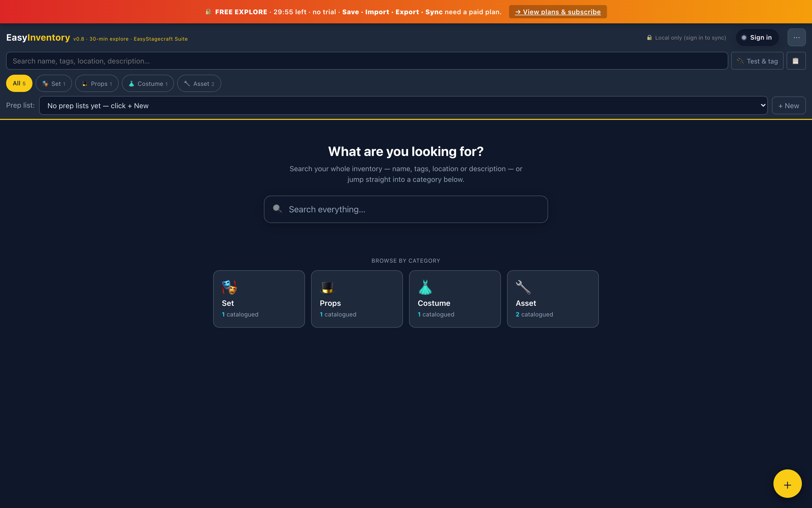Viewport: 812px width, 508px height.
Task: Click the magnifying glass icon in Search everything
Action: pos(277,209)
